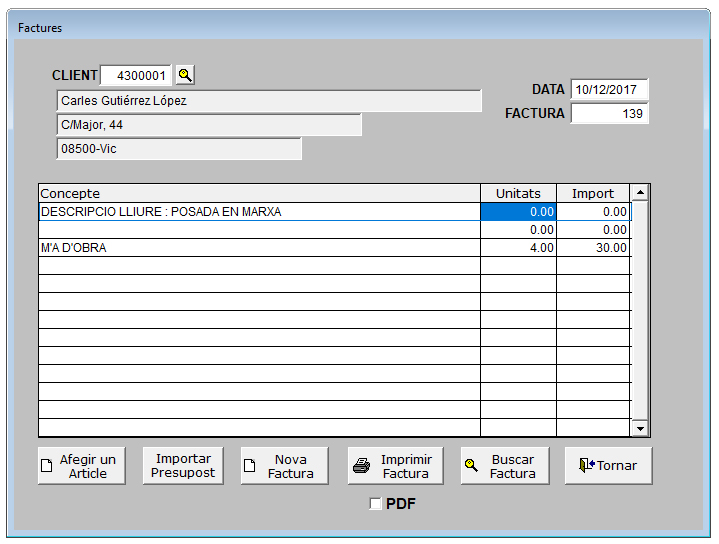719x544 pixels.
Task: Click the Afegir un Article button
Action: pos(81,466)
